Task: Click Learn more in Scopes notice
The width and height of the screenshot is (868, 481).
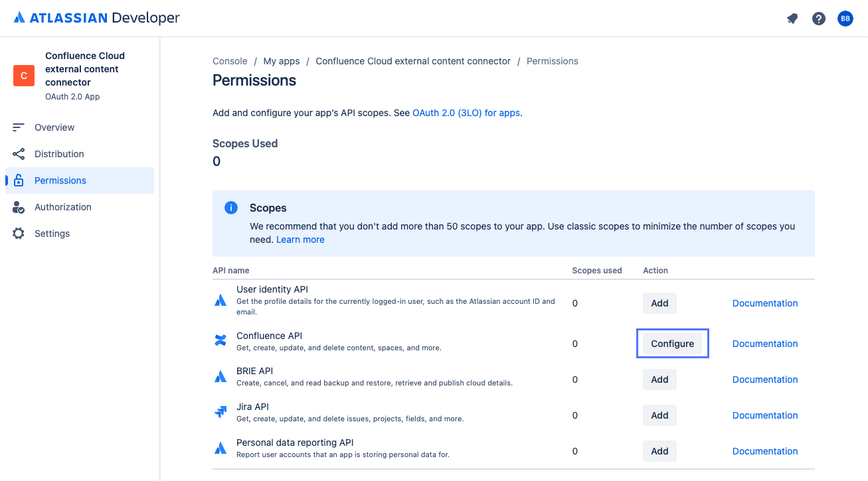Action: [x=300, y=240]
